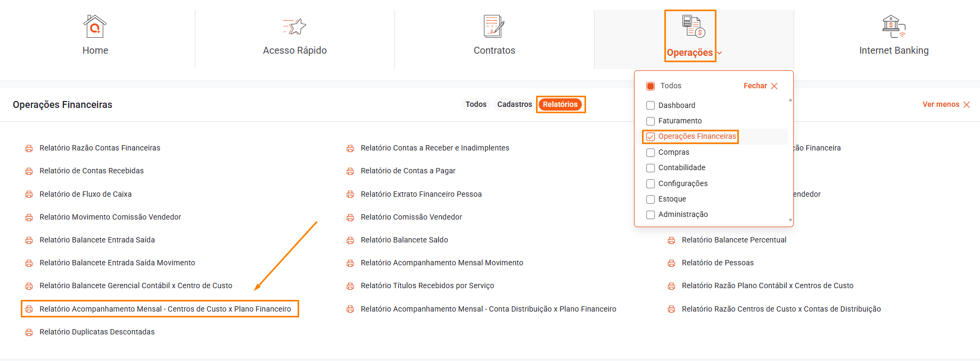Open Acesso Rápido star icon
This screenshot has height=361, width=980.
coord(294,27)
